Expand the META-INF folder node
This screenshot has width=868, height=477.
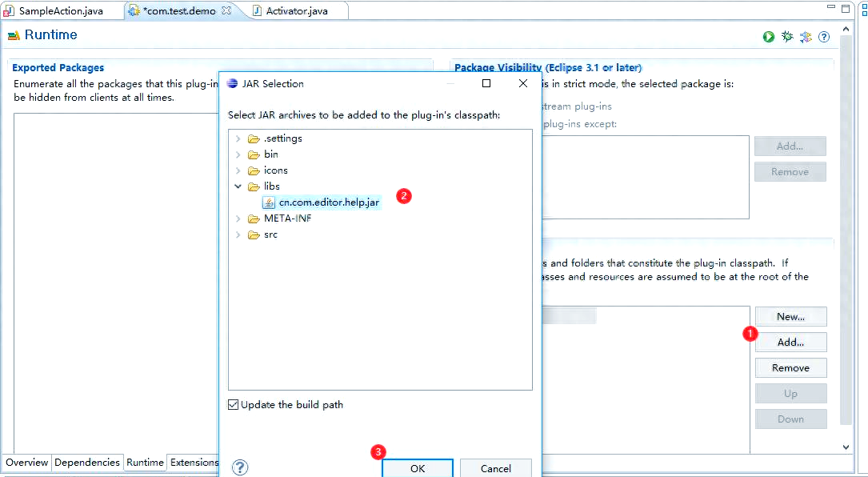(238, 218)
